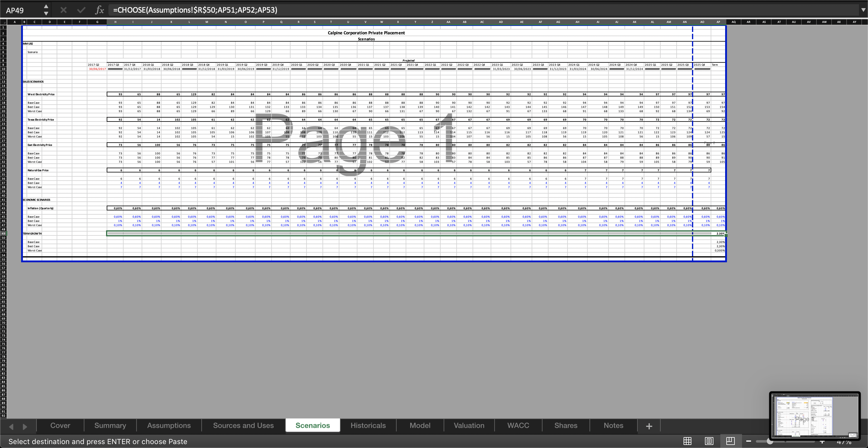Viewport: 868px width, 448px height.
Task: Click the selected 2,30% term growth cell
Action: point(719,234)
